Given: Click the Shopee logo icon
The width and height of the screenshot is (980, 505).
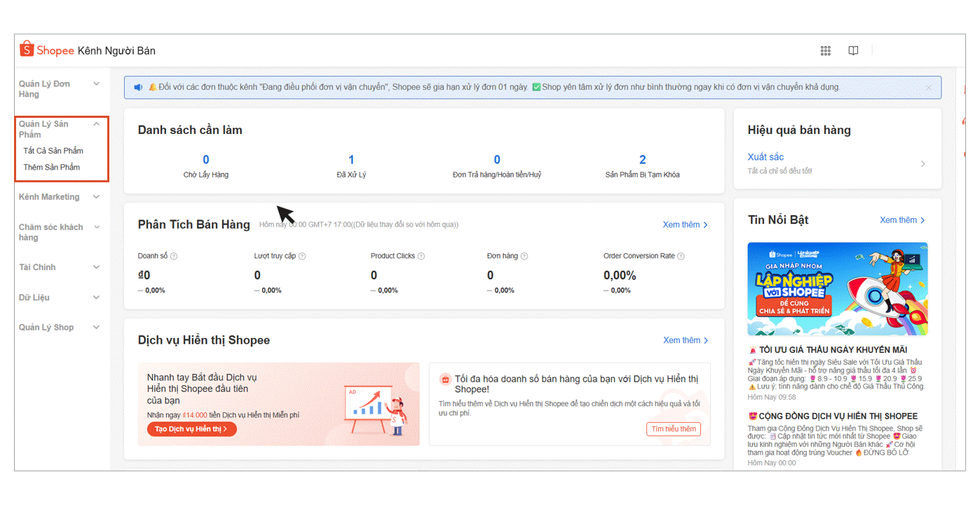Looking at the screenshot, I should 27,49.
